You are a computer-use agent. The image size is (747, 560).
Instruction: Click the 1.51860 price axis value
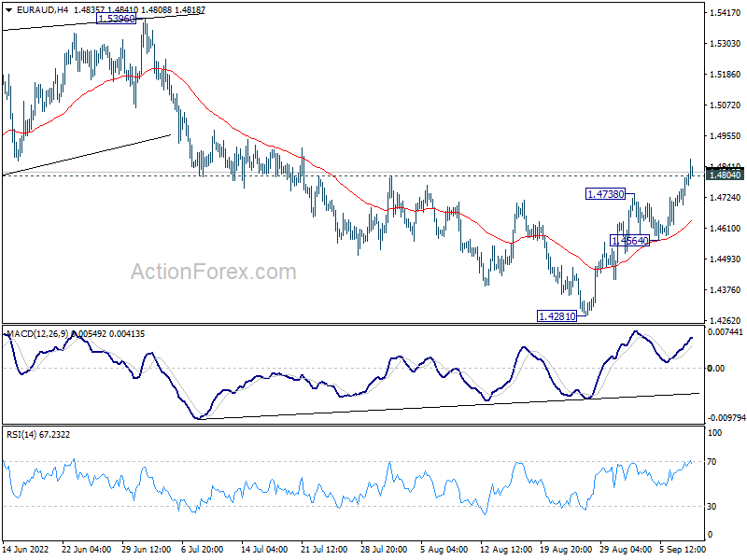pyautogui.click(x=726, y=75)
